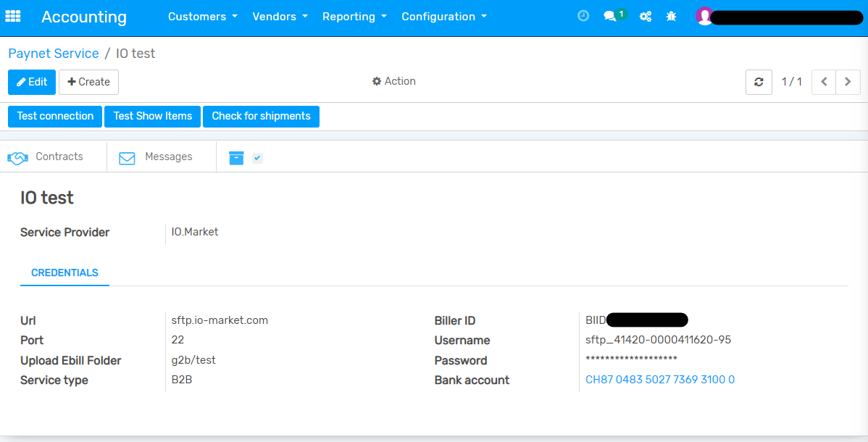Activate the debug bug icon
Screen dimensions: 868x442
pos(671,15)
